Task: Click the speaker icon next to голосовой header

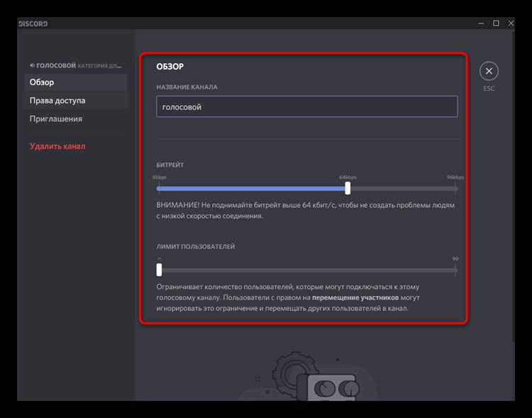Action: [x=32, y=65]
